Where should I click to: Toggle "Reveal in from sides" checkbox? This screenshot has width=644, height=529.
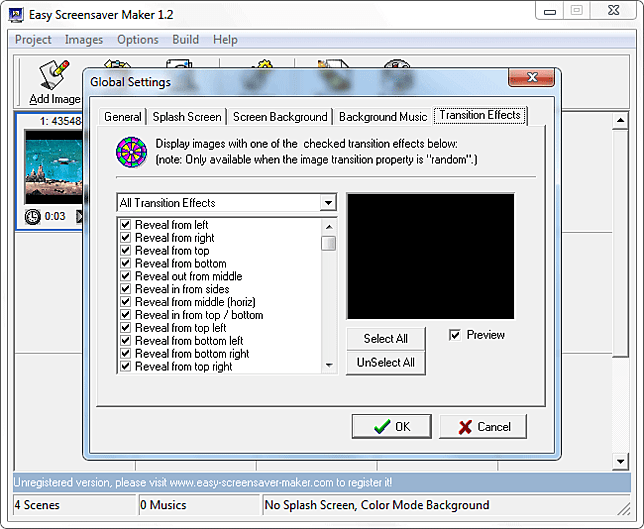tap(125, 289)
